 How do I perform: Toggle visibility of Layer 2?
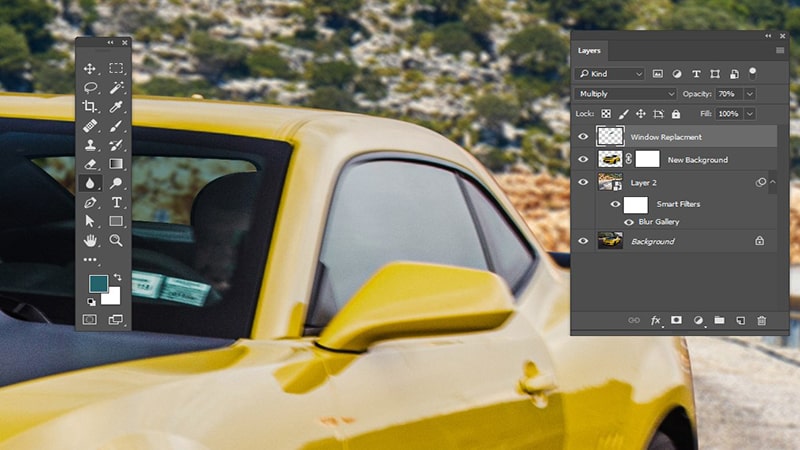click(583, 182)
